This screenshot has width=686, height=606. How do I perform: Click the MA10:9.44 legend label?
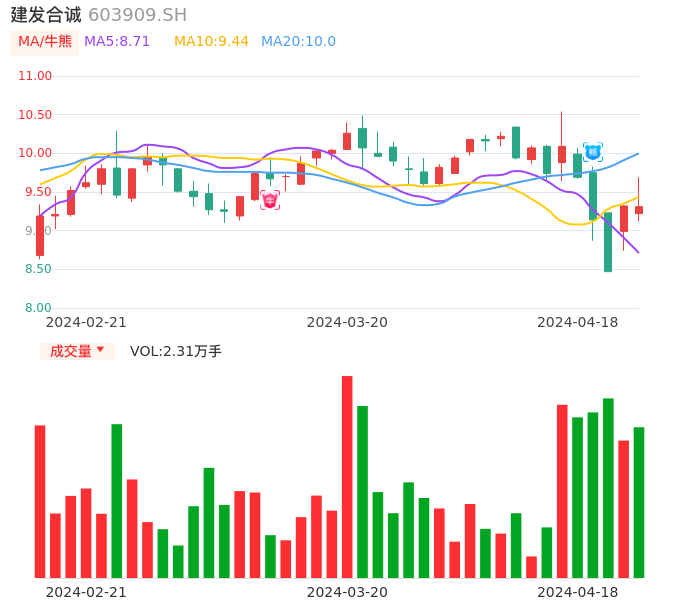click(x=211, y=42)
